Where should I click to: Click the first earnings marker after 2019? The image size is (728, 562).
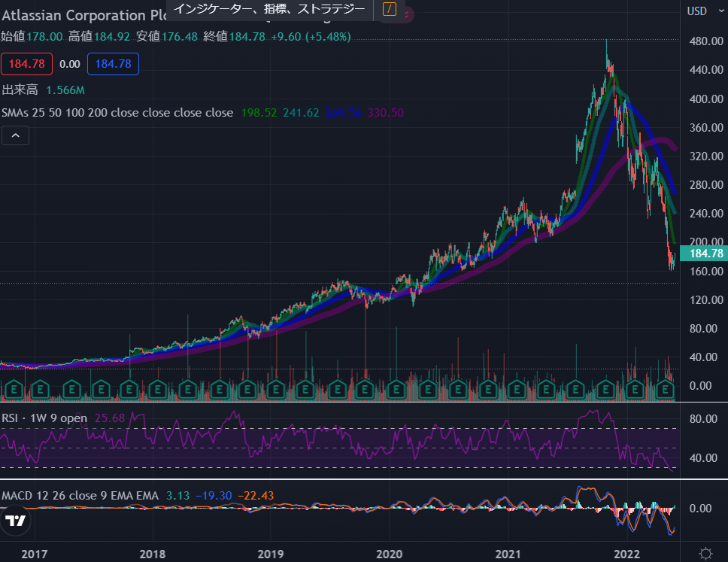pyautogui.click(x=276, y=389)
